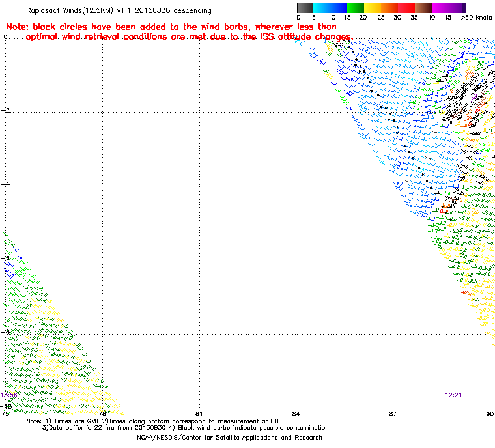Select the green 15–20 knots legend color
The image size is (495, 448).
coord(356,8)
